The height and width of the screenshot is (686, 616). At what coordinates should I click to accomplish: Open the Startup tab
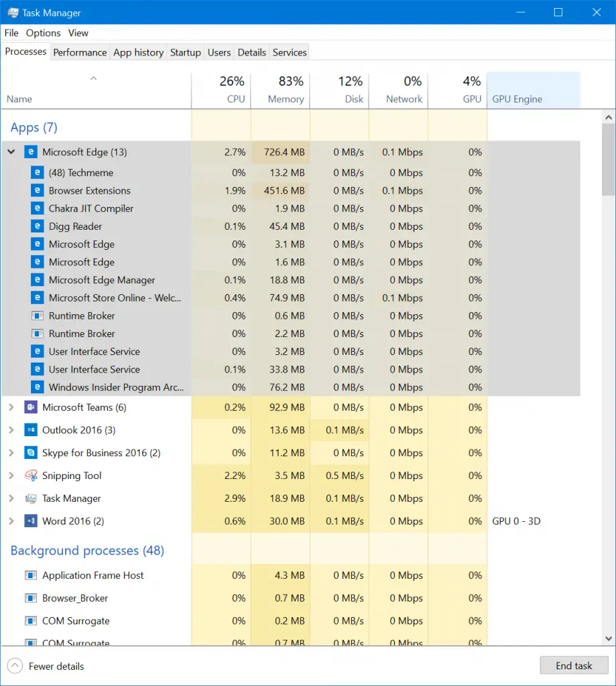186,52
